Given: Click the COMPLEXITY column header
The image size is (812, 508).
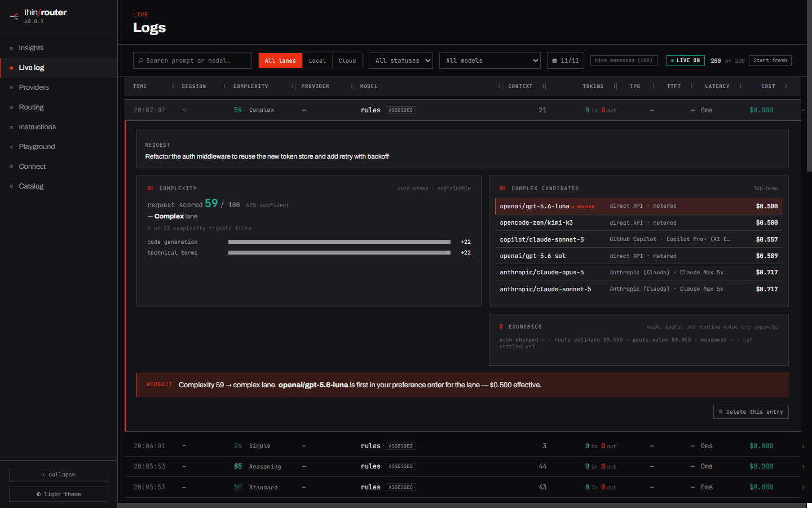Looking at the screenshot, I should tap(251, 86).
